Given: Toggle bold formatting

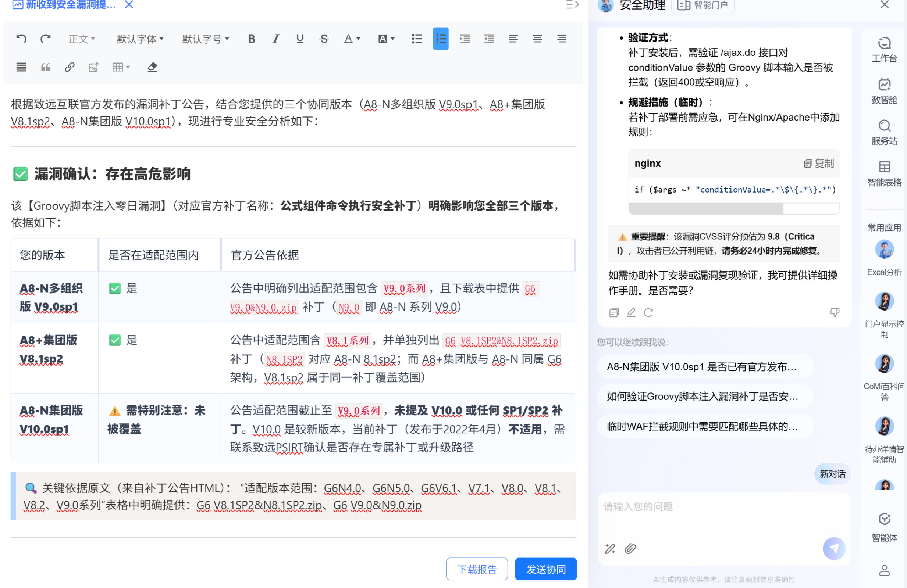Looking at the screenshot, I should 252,39.
